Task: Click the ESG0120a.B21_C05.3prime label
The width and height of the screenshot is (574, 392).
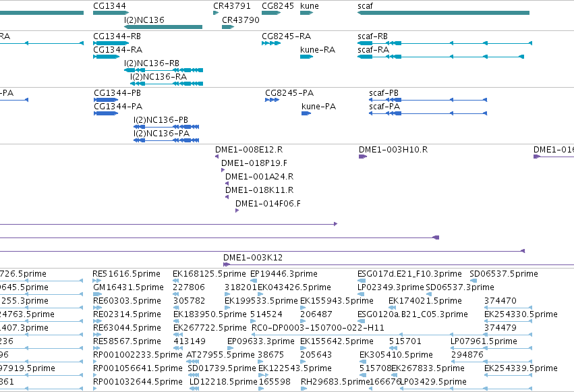Action: coord(413,314)
